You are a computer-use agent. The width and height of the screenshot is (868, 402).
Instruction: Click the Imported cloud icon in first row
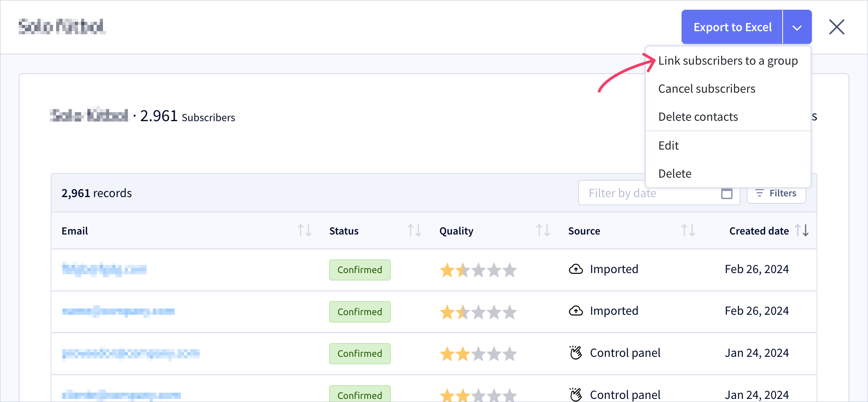coord(576,269)
